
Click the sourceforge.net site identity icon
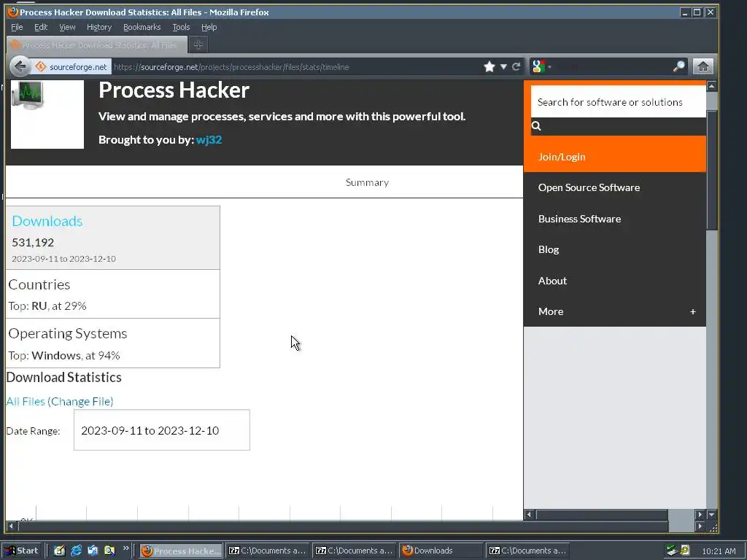pyautogui.click(x=72, y=66)
